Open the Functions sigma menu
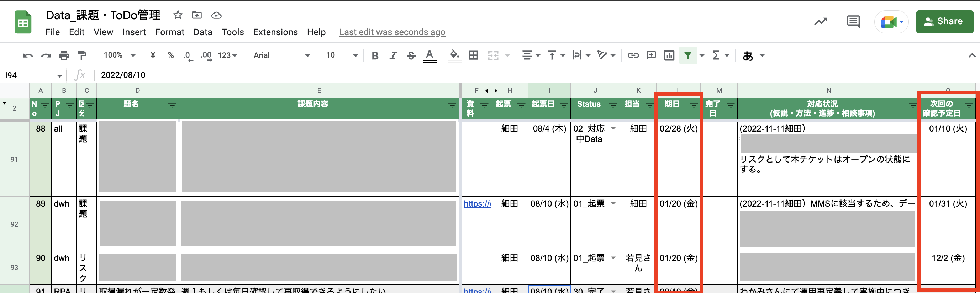This screenshot has width=980, height=293. coord(720,55)
